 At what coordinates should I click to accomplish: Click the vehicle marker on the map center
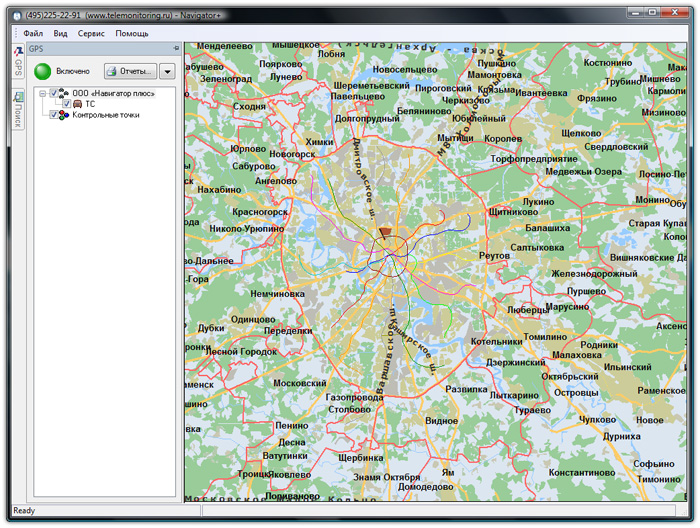pos(386,233)
